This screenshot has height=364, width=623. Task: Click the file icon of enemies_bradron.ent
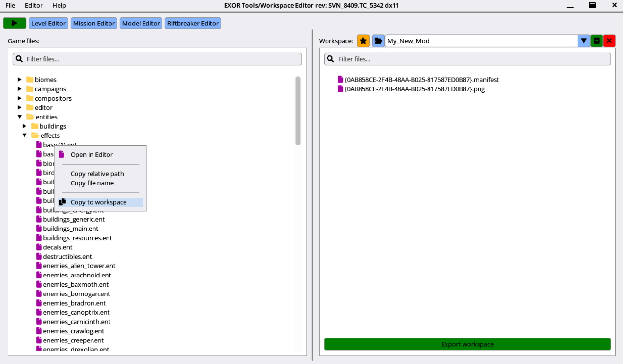(x=39, y=303)
